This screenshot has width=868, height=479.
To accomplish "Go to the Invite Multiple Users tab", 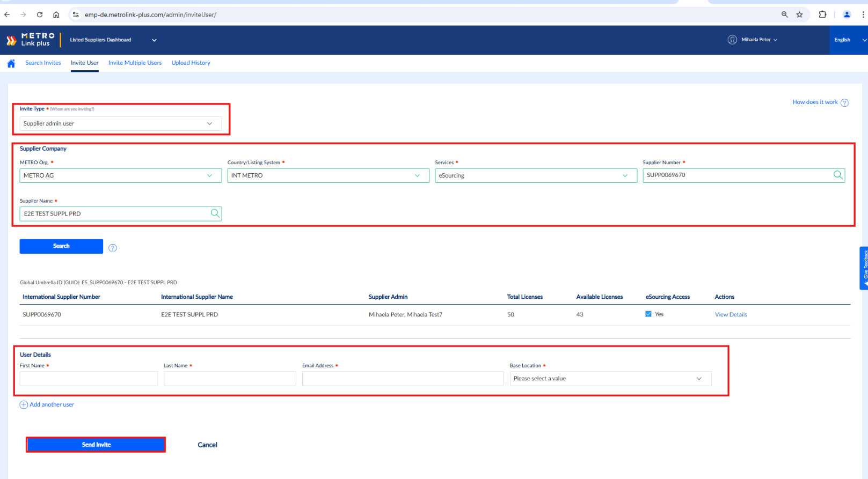I will 135,63.
